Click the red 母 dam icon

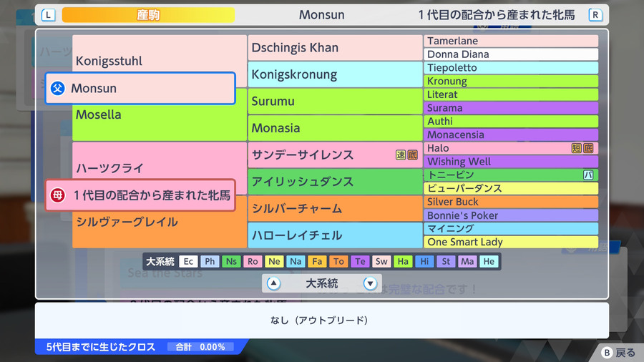[x=57, y=195]
